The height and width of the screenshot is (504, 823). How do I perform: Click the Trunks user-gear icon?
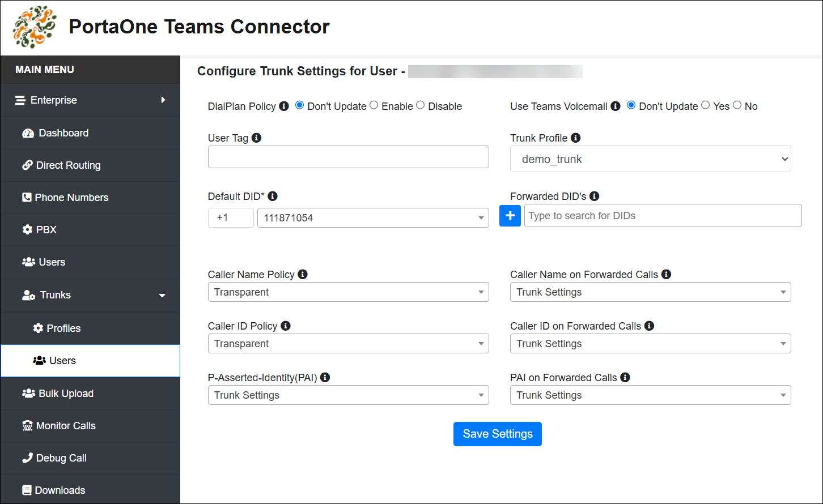coord(29,295)
